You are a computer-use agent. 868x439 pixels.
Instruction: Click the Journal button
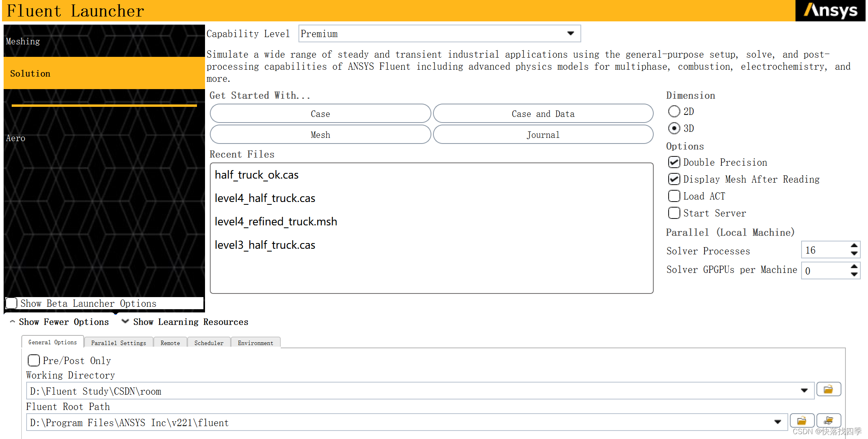[543, 135]
